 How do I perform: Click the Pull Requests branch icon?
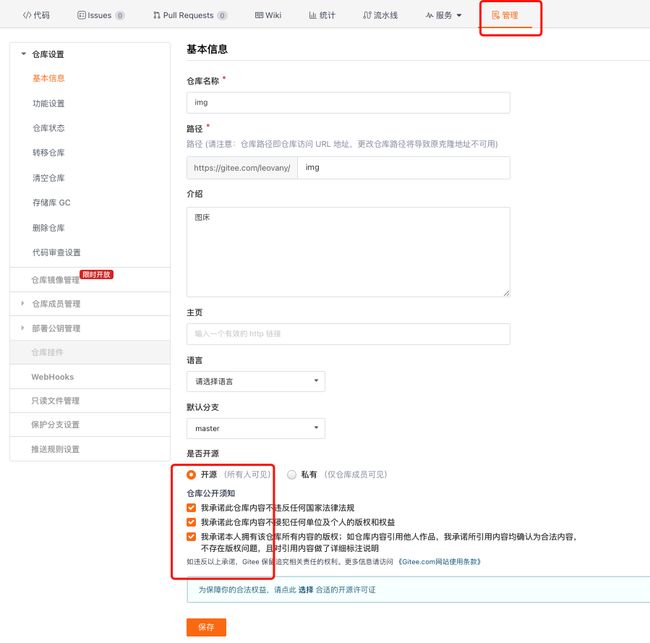point(157,15)
